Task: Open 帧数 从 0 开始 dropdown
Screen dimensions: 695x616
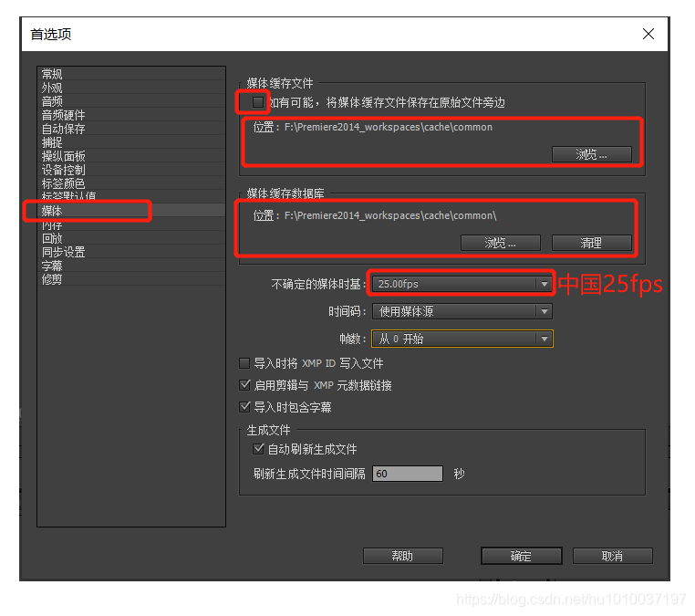Action: 462,339
